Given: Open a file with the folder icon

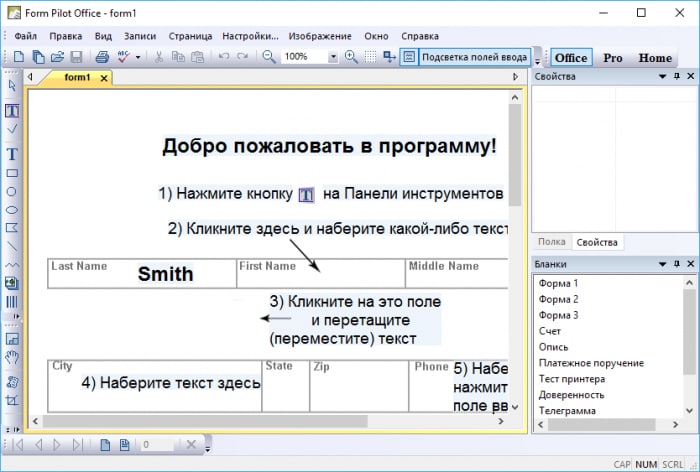Looking at the screenshot, I should [57, 57].
